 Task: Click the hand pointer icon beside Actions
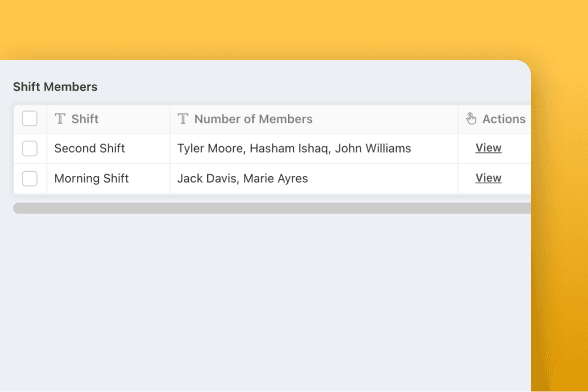[x=471, y=119]
